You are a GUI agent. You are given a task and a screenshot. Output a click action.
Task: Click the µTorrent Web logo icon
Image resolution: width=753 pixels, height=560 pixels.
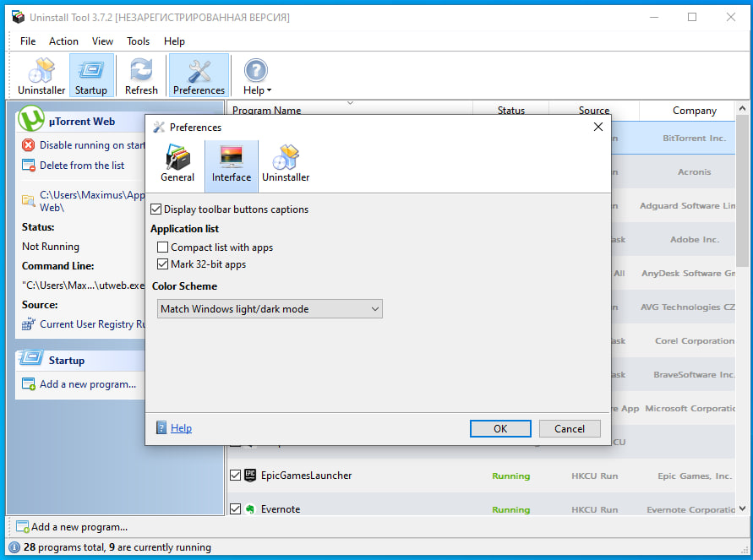[31, 119]
